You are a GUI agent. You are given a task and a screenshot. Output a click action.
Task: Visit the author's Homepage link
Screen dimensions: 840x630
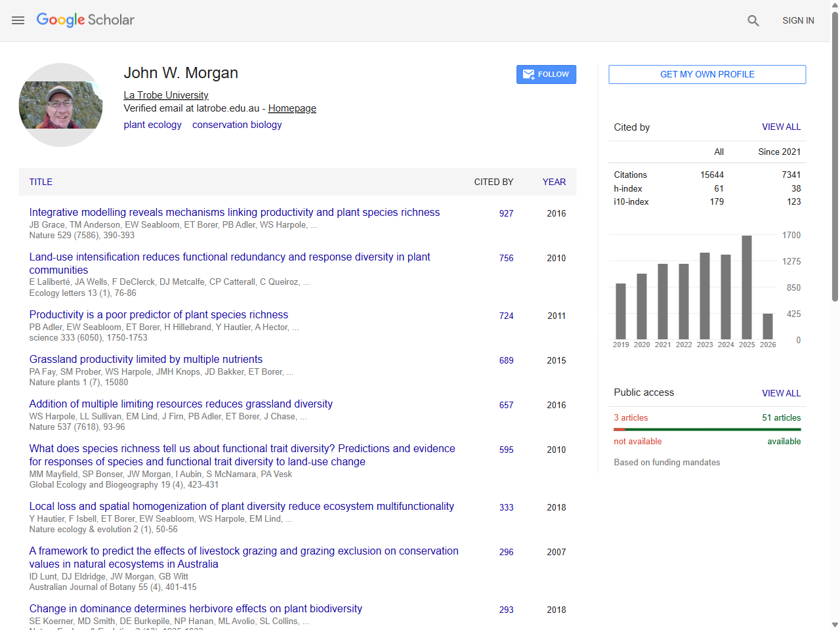click(291, 108)
